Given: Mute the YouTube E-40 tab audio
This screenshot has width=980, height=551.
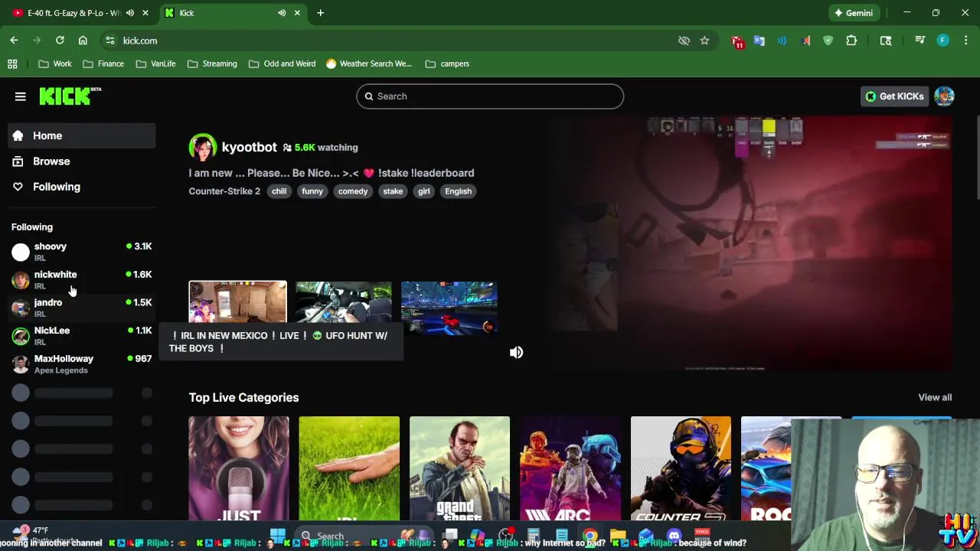Looking at the screenshot, I should click(130, 13).
